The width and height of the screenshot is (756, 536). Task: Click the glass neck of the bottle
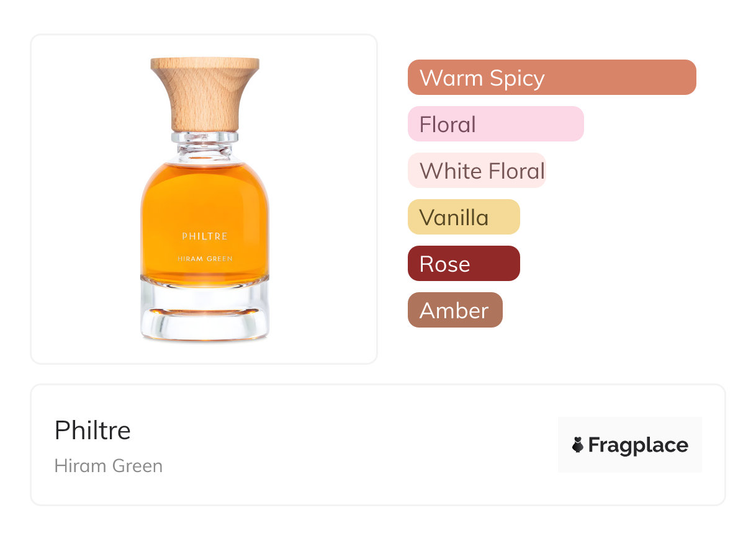205,145
